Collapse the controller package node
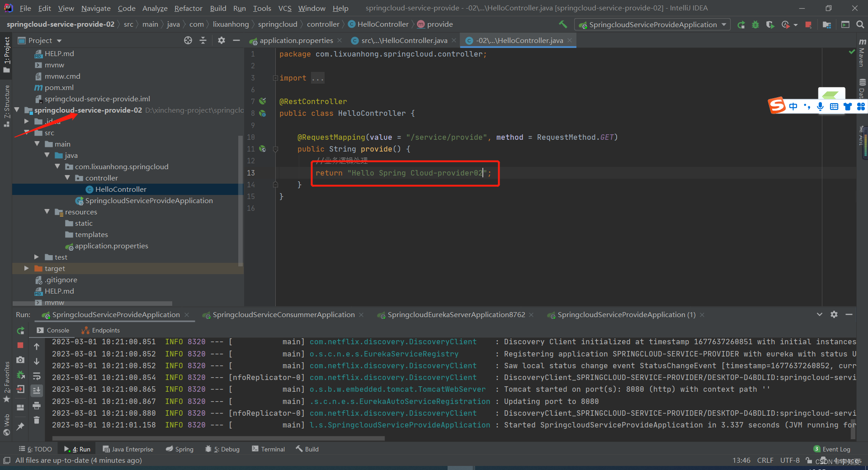This screenshot has height=470, width=868. click(x=67, y=178)
